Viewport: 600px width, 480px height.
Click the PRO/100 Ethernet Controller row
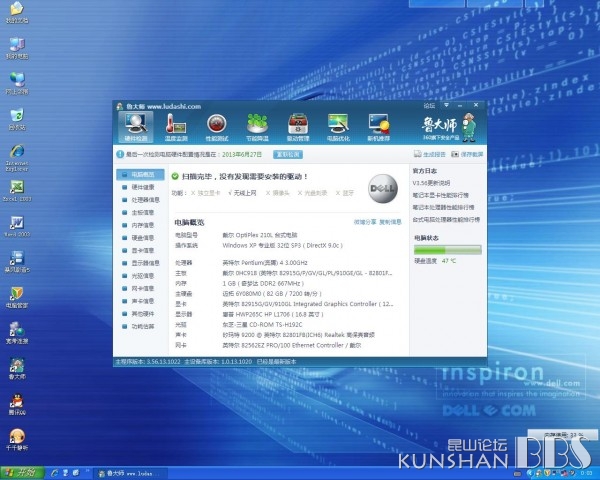[x=268, y=345]
